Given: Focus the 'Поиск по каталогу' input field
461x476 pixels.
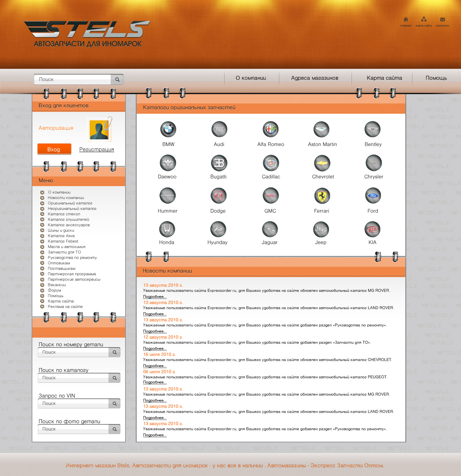Looking at the screenshot, I should pyautogui.click(x=73, y=378).
